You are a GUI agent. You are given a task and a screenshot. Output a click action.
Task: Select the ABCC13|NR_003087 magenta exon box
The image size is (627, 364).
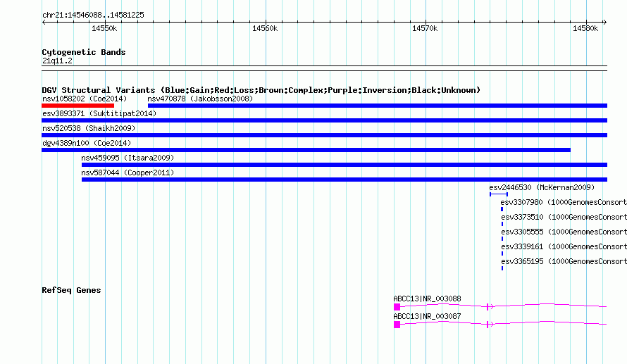tap(397, 325)
